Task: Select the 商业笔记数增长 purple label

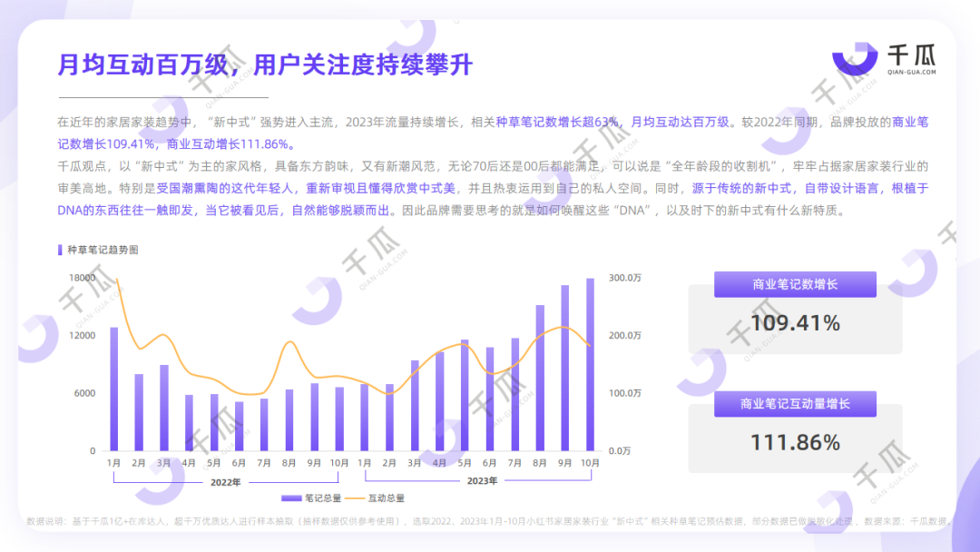Action: (x=795, y=284)
